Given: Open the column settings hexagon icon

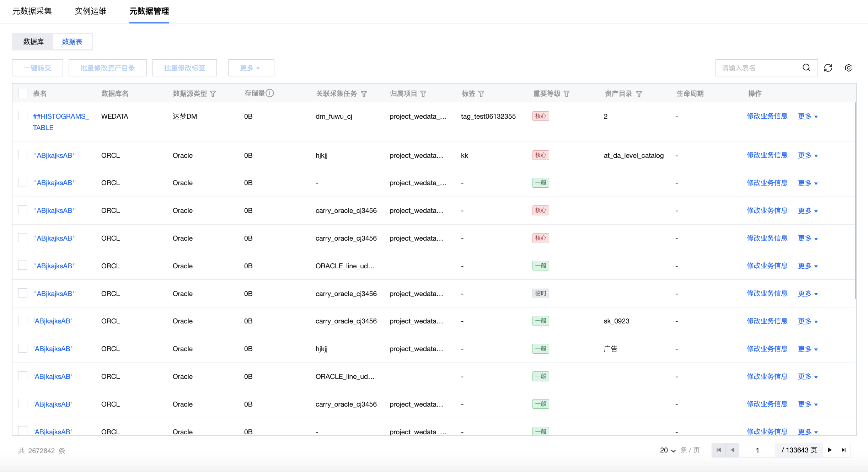Looking at the screenshot, I should (848, 68).
